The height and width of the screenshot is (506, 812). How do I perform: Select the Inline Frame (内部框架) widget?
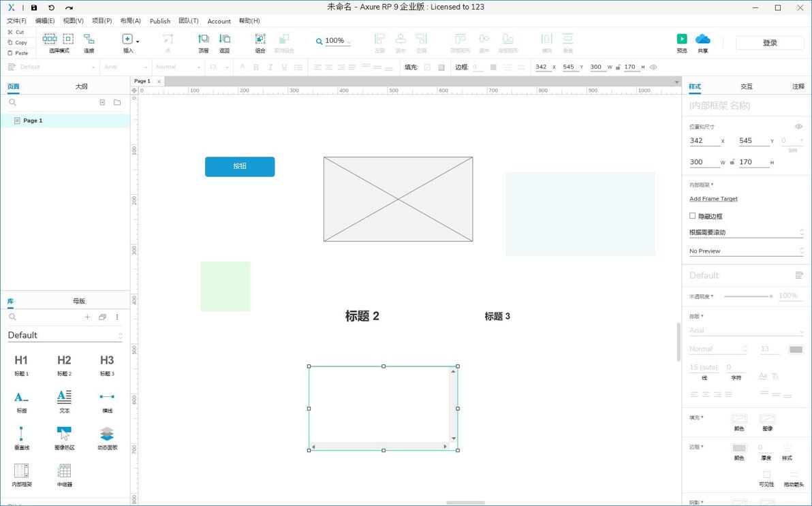[21, 475]
